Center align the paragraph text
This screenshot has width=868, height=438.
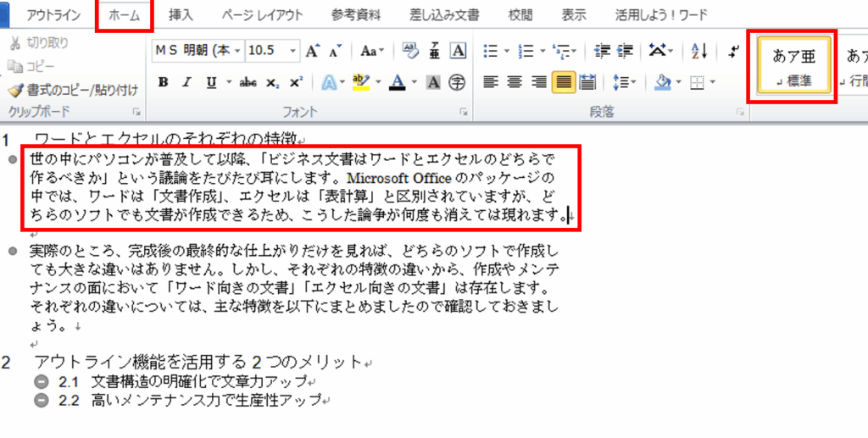coord(514,82)
